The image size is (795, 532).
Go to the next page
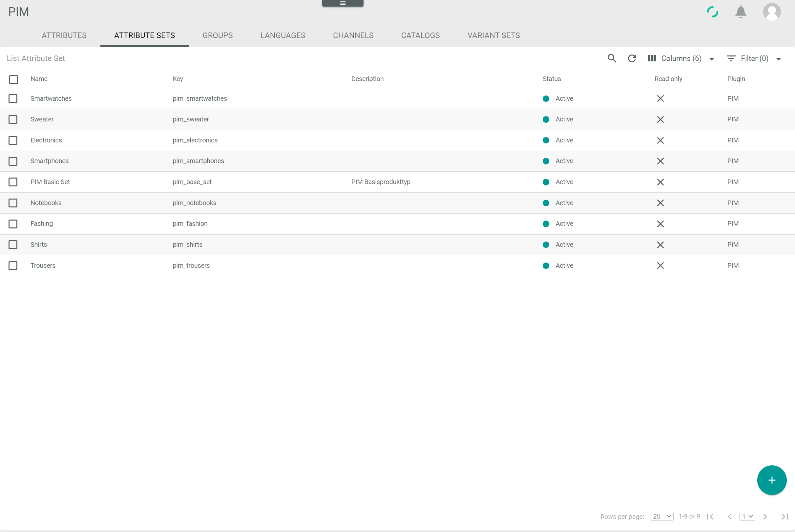coord(765,516)
